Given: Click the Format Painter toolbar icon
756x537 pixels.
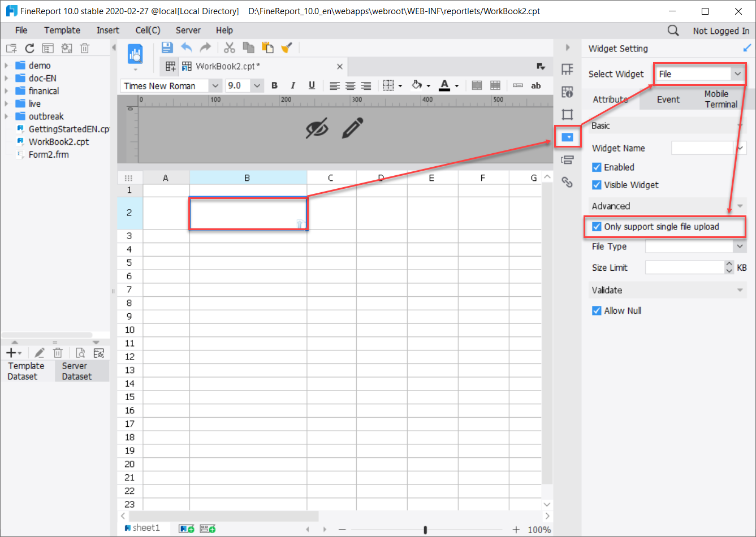Looking at the screenshot, I should pos(287,47).
